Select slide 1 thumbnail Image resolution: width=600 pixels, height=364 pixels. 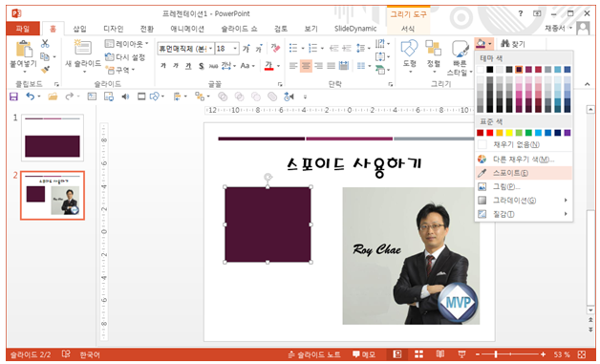tap(53, 138)
